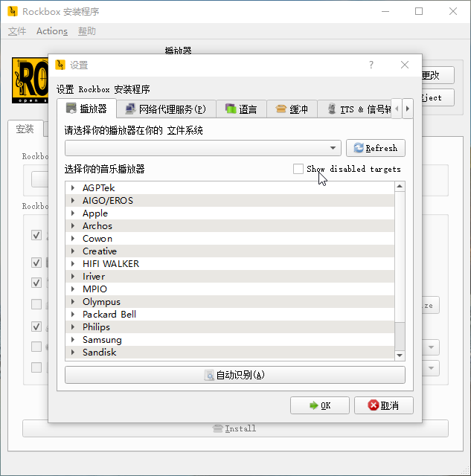This screenshot has height=476, width=471.
Task: Open the Actions menu
Action: tap(52, 31)
